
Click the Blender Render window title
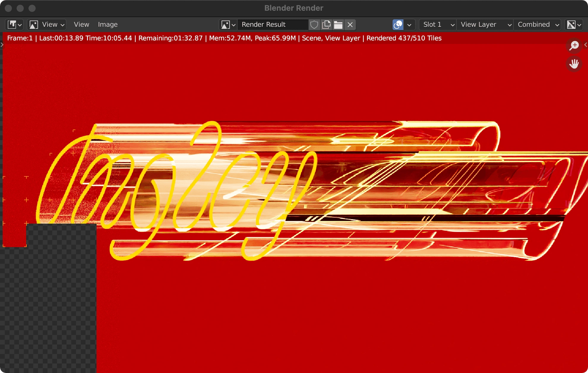pos(294,8)
